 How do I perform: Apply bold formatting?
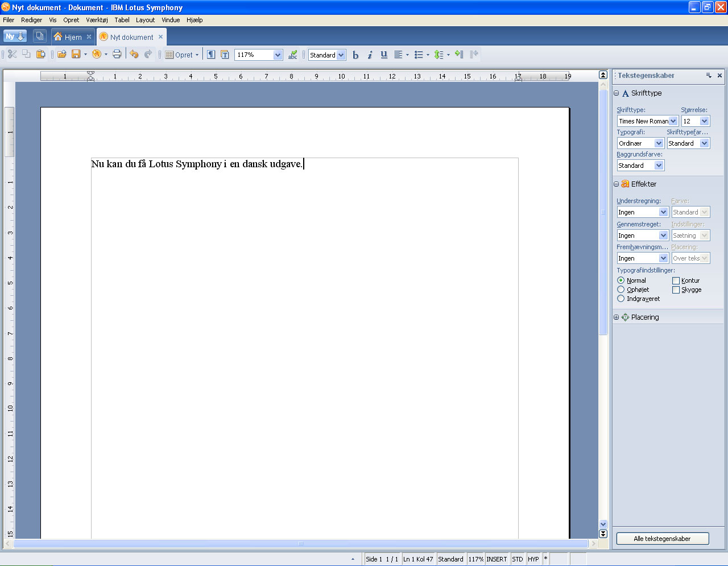click(x=355, y=55)
